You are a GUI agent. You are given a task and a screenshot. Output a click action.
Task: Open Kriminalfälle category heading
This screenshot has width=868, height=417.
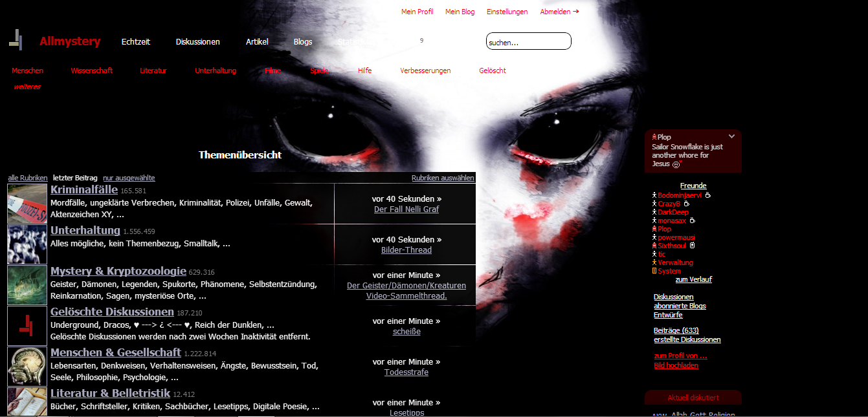click(84, 190)
